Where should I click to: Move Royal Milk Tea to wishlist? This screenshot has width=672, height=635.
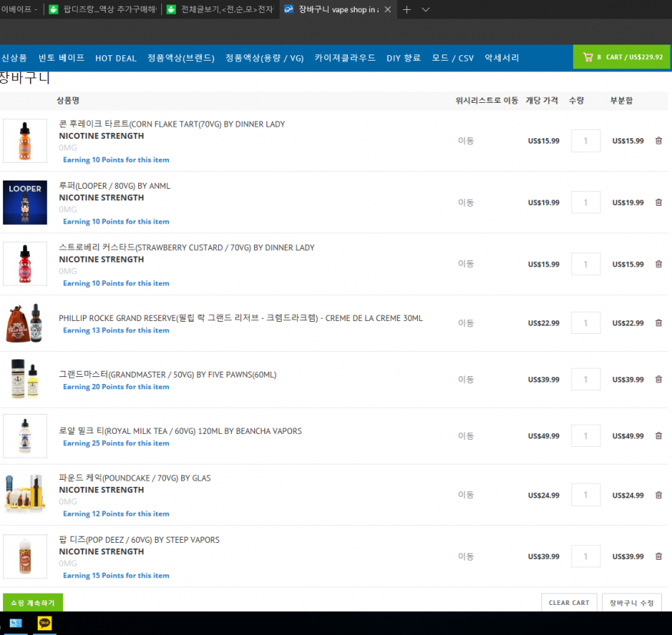pyautogui.click(x=466, y=436)
